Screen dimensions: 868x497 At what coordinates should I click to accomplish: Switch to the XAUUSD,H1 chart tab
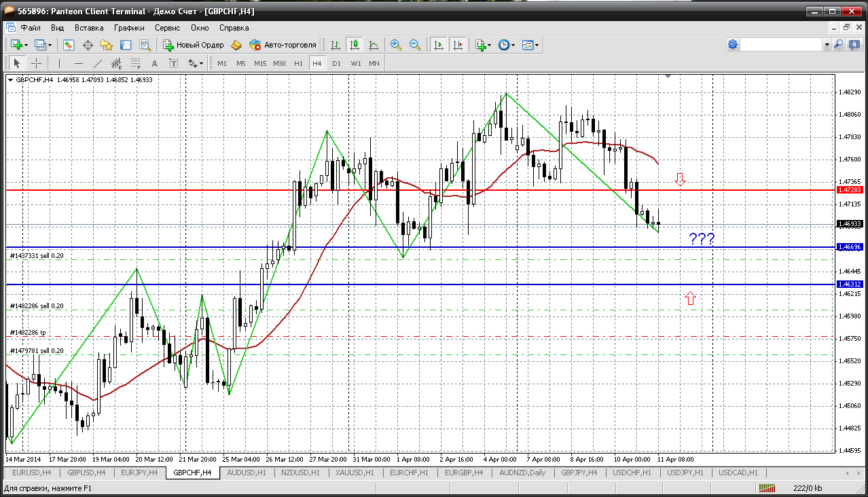pyautogui.click(x=355, y=473)
